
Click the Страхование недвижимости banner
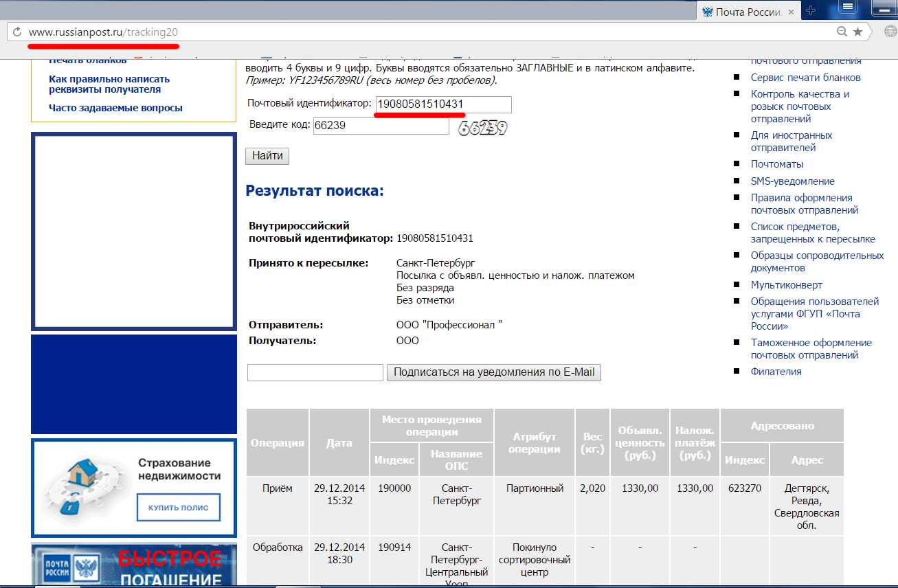(x=134, y=488)
